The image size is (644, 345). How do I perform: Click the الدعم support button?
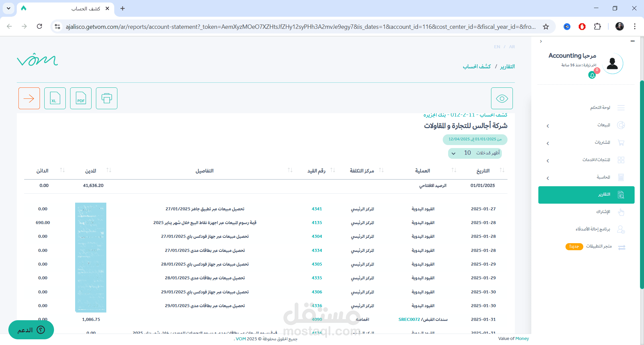[x=31, y=330]
